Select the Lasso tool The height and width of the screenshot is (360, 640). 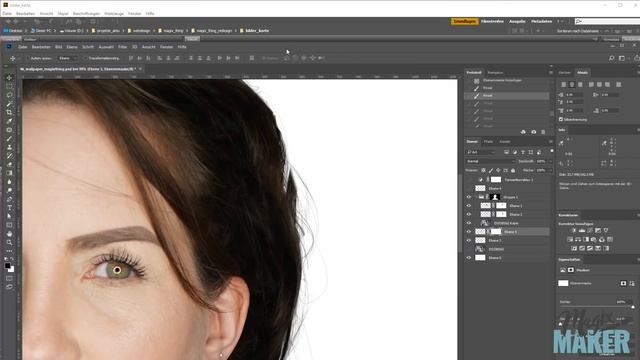(9, 95)
